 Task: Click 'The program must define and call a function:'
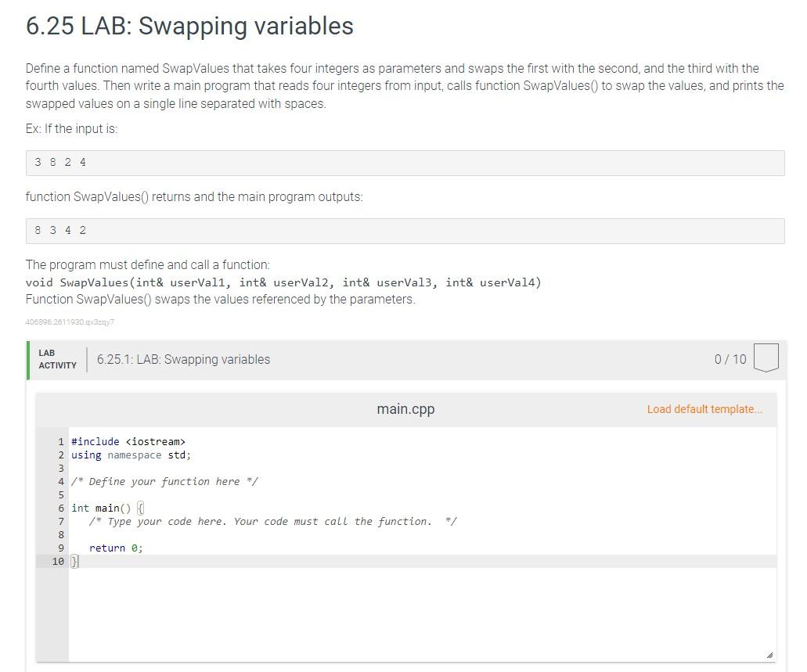coord(148,265)
